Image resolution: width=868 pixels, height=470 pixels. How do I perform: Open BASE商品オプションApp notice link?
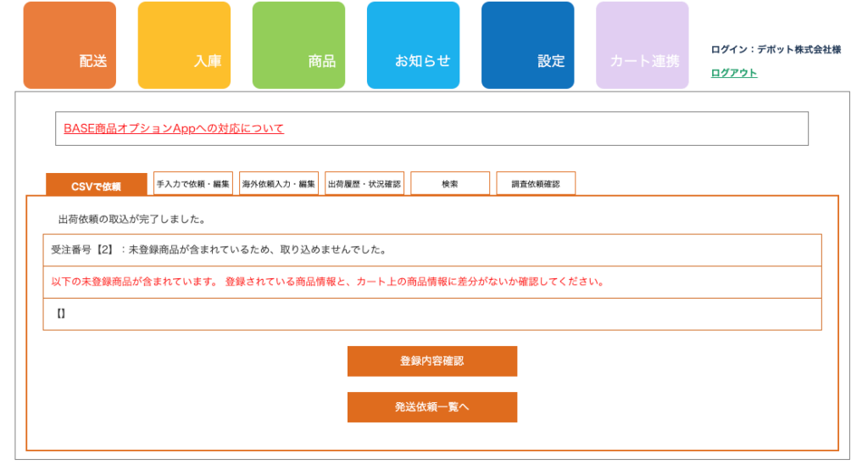click(x=174, y=128)
